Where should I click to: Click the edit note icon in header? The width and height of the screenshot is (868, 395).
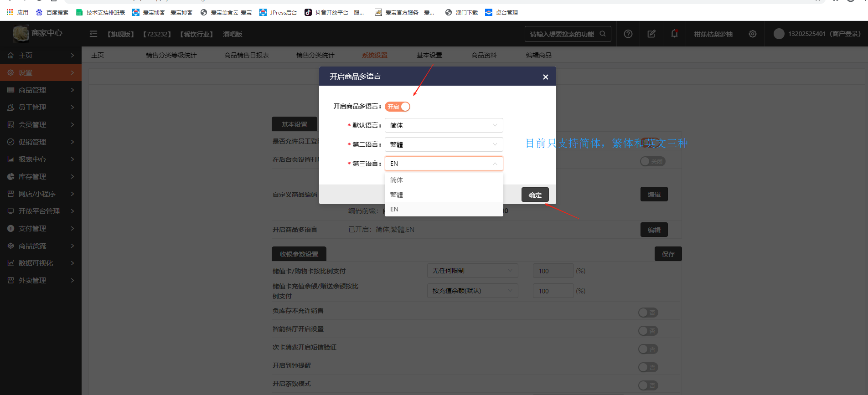(651, 34)
